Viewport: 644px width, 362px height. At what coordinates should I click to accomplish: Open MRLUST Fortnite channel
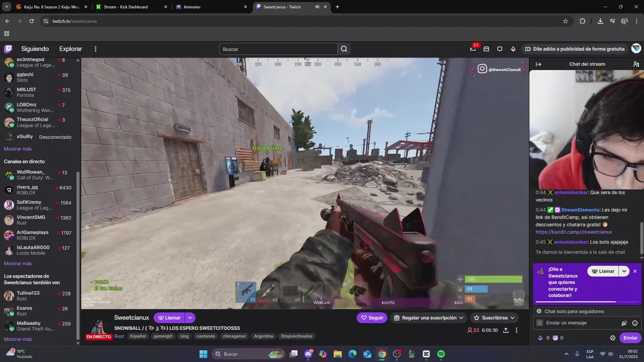point(39,92)
